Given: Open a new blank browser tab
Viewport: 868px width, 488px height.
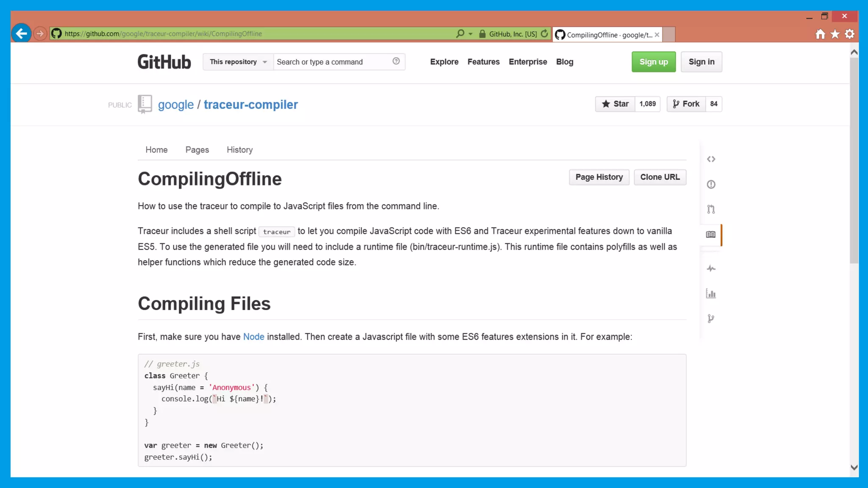Looking at the screenshot, I should 669,34.
